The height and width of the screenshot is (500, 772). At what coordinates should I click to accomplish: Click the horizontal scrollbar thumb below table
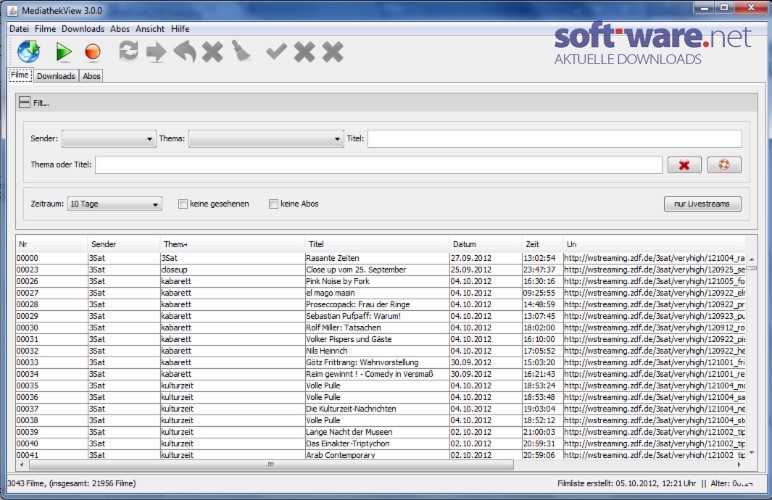pyautogui.click(x=271, y=465)
